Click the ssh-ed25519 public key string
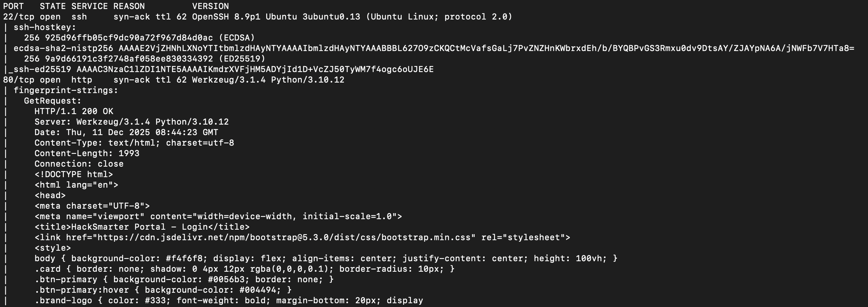The height and width of the screenshot is (307, 868). click(x=255, y=69)
